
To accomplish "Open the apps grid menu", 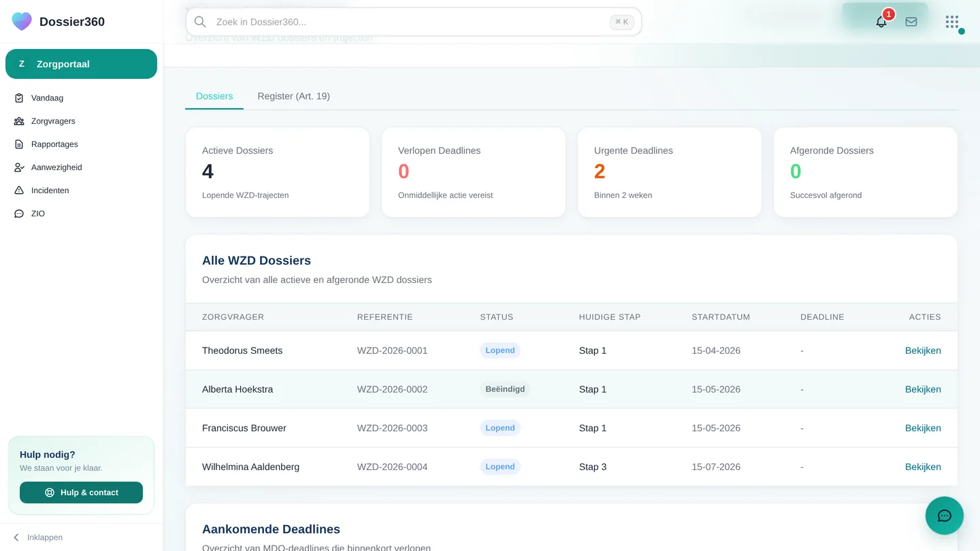I will tap(952, 22).
